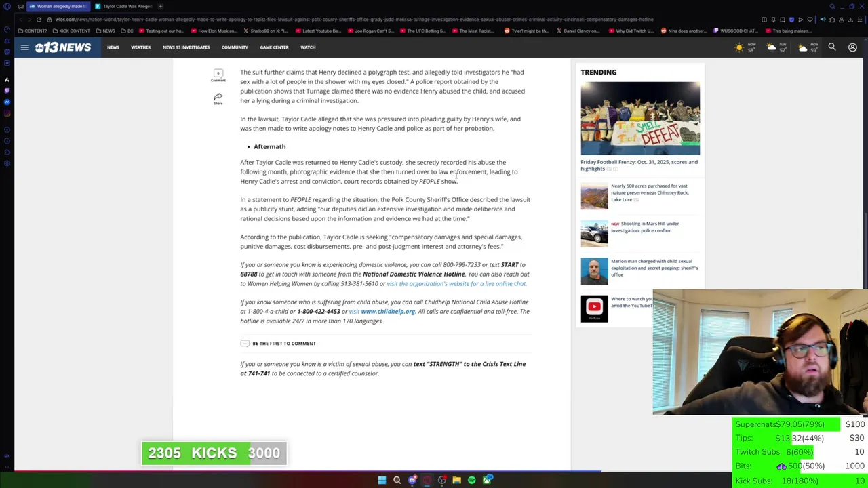Open 'Nearly 500 acres purchased' story thumbnail
Screen dimensions: 868x488
pos(594,196)
